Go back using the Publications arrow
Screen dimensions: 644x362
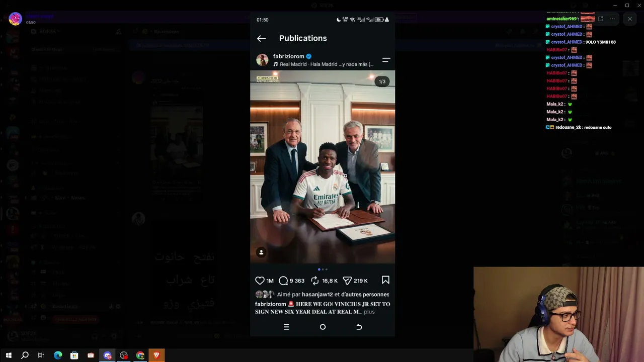pos(261,38)
